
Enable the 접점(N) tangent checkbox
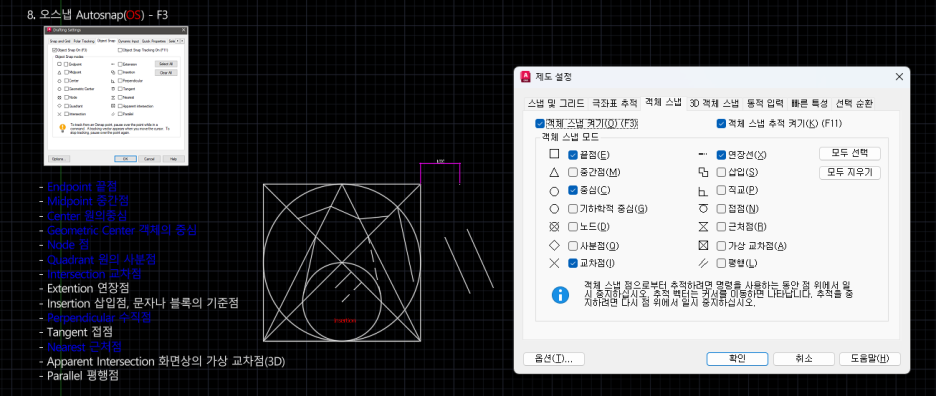point(721,209)
